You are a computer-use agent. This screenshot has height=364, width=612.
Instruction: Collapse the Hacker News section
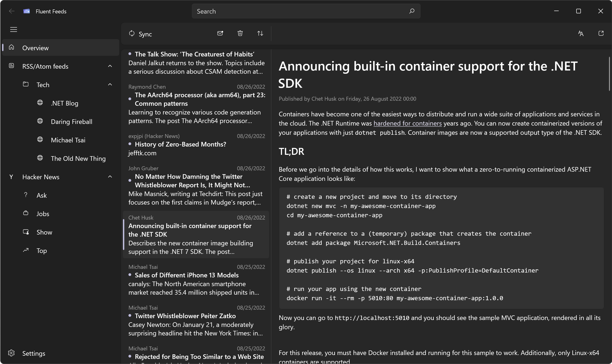[110, 177]
